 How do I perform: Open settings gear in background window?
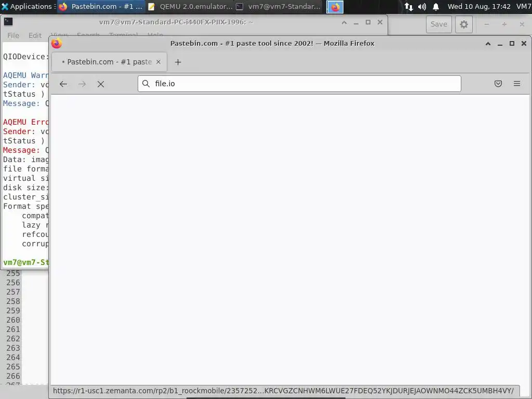click(x=464, y=24)
